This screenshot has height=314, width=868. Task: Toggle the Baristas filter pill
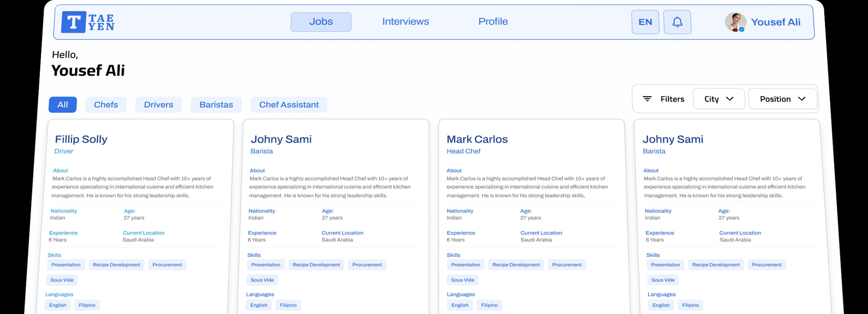pos(216,104)
